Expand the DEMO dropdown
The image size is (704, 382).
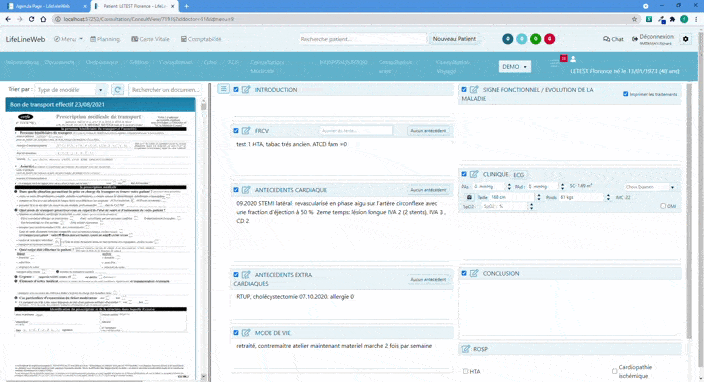coord(515,66)
